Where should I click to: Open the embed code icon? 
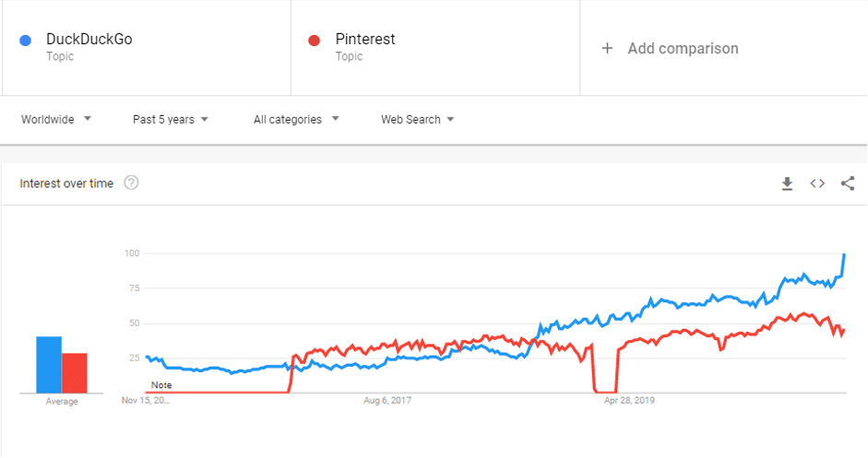coord(817,183)
